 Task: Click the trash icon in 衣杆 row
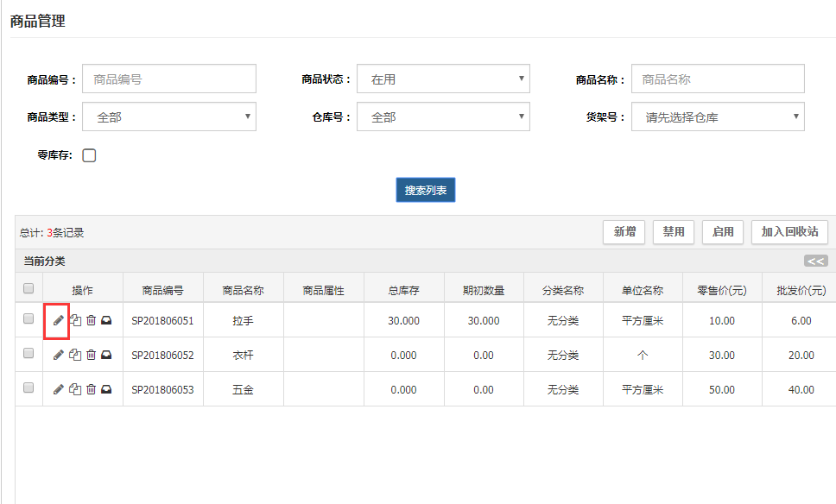pyautogui.click(x=91, y=355)
